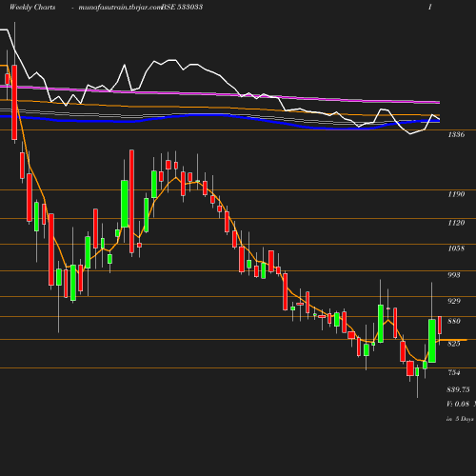This screenshot has height=476, width=476.
Task: Select the 1190 price level label
Action: [456, 194]
